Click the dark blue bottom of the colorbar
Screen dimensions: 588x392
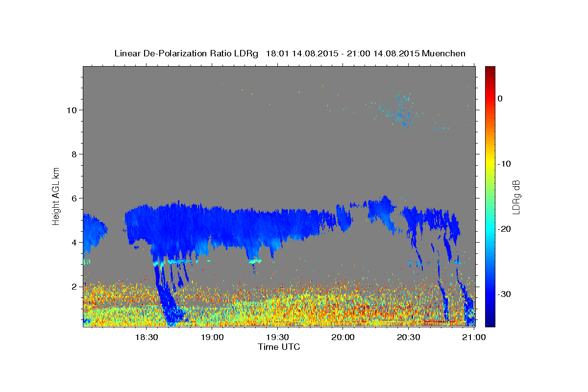(490, 321)
